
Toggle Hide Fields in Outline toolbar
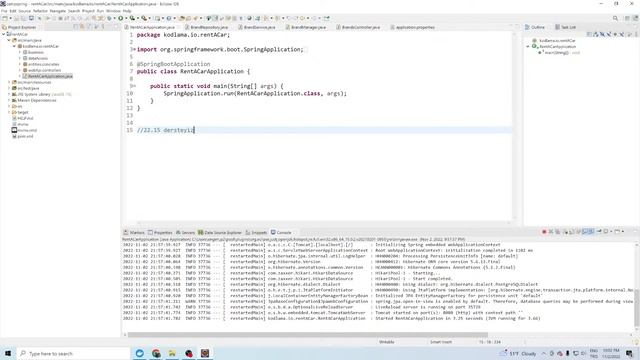602,34
